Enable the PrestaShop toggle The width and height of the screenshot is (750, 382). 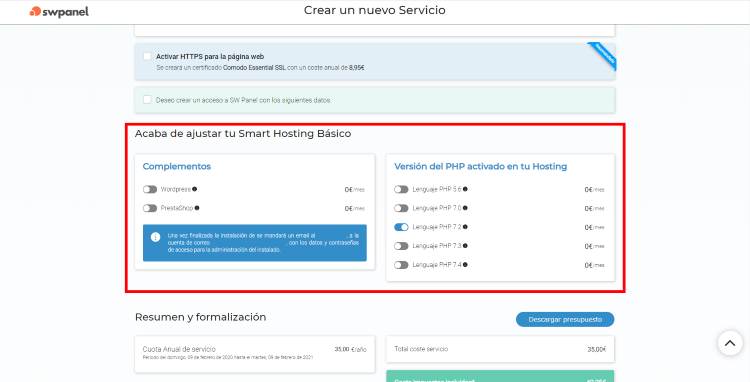tap(150, 208)
